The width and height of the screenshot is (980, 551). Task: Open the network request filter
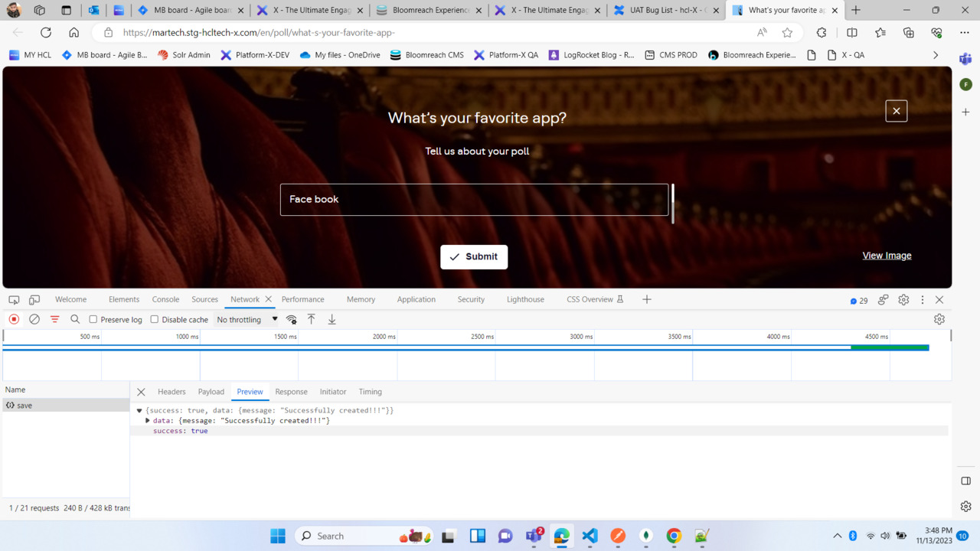point(54,319)
